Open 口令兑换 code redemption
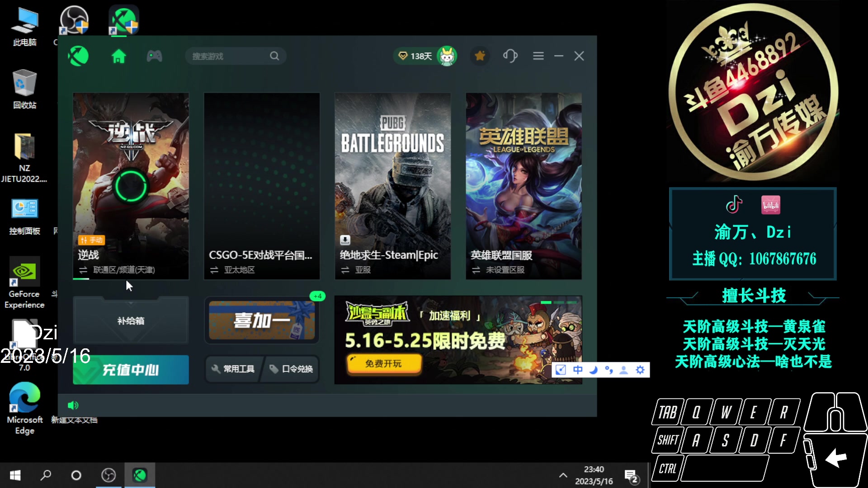 (291, 369)
